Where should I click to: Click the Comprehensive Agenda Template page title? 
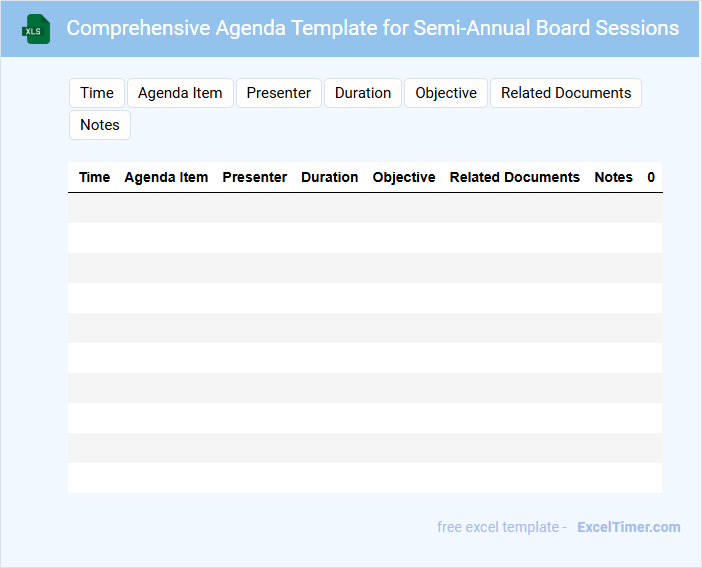click(x=373, y=28)
